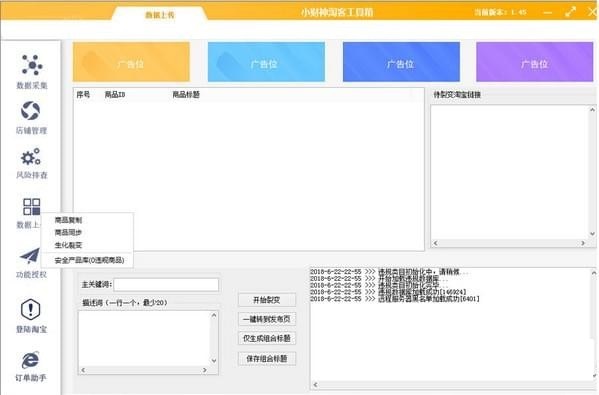Click the 仅生成组合标题 button
The image size is (599, 395).
[267, 338]
